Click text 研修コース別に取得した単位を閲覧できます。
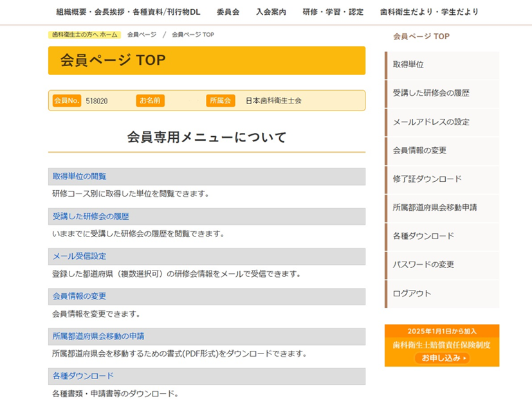Screen dimensions: 532x401 coord(131,194)
